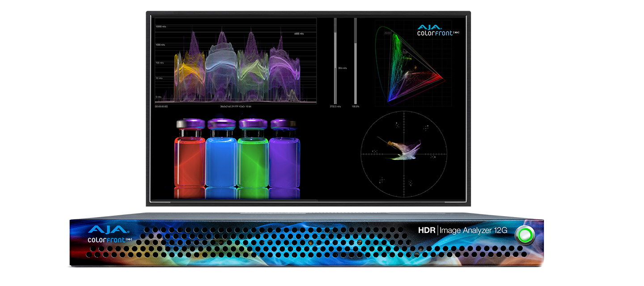Click the 100 nits scale label
Image resolution: width=644 pixels, height=286 pixels.
click(x=160, y=63)
